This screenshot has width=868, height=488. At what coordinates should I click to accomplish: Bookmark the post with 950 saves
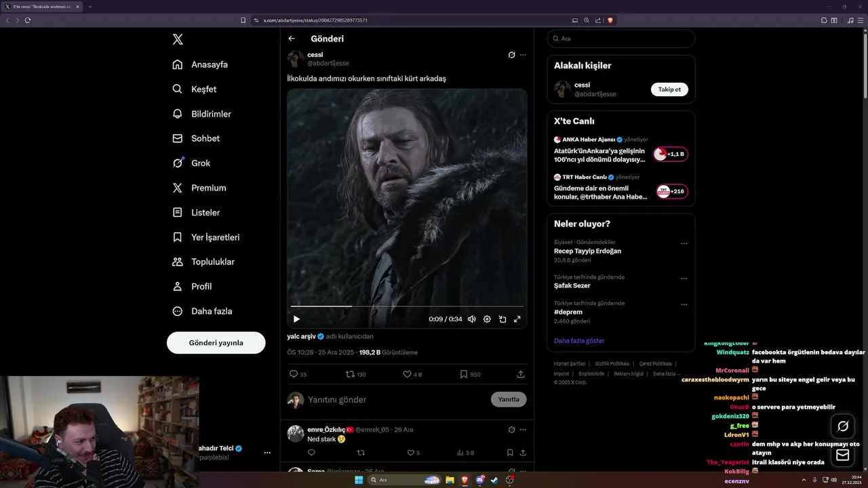tap(470, 374)
